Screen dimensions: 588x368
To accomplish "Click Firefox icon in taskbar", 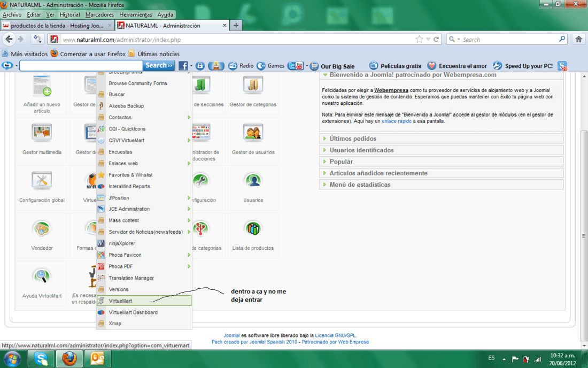I will 69,359.
